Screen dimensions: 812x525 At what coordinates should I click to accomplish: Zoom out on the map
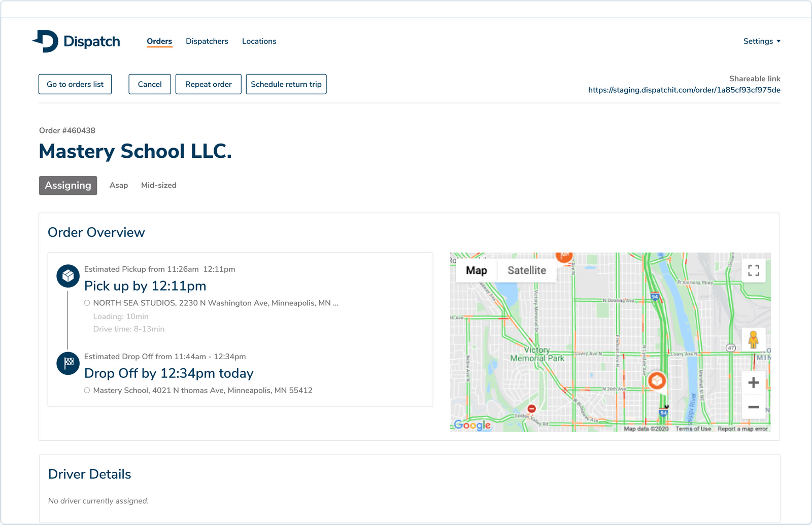pyautogui.click(x=754, y=407)
